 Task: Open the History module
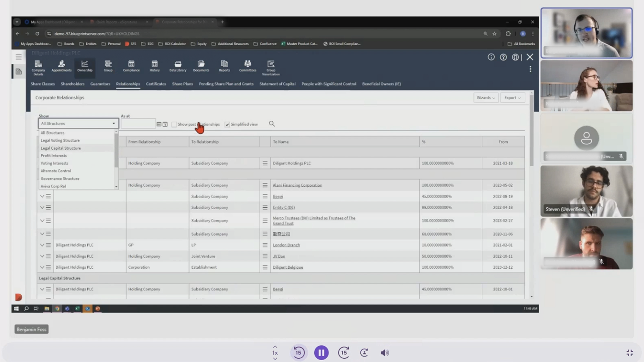click(154, 66)
